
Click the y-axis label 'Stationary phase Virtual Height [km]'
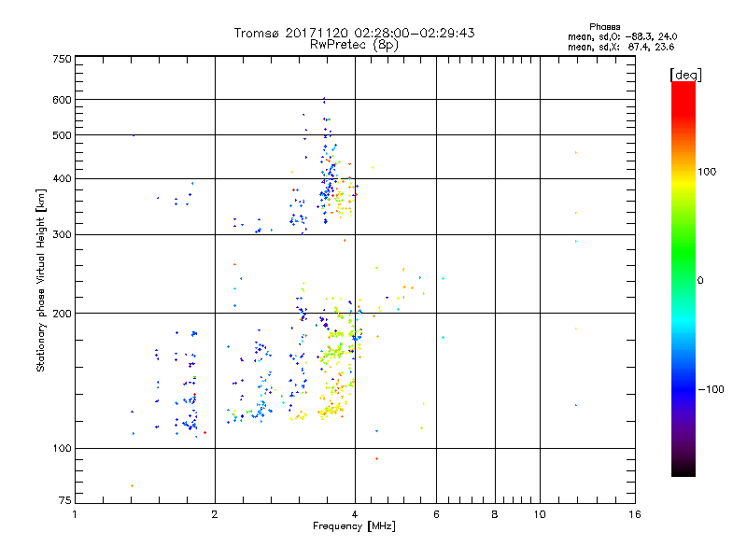point(40,280)
